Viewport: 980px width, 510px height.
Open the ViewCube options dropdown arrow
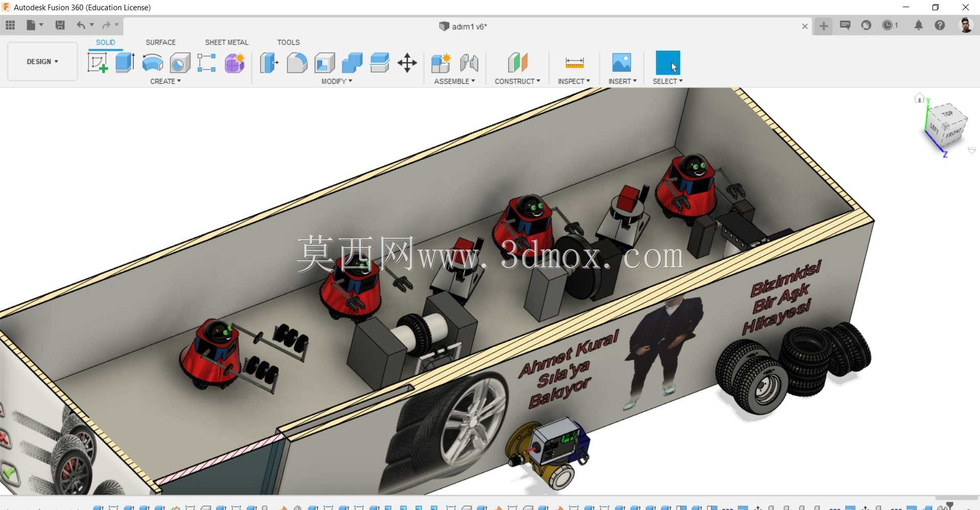[x=971, y=150]
